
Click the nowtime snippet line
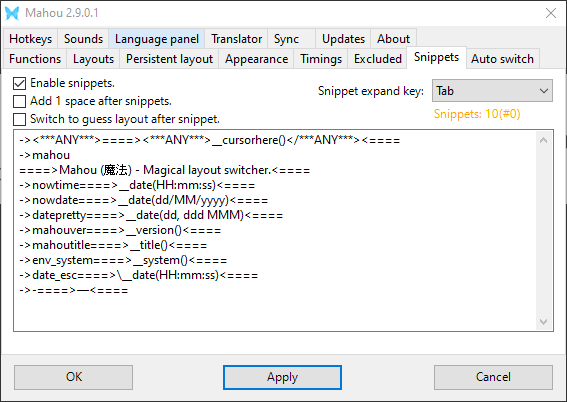pos(137,185)
